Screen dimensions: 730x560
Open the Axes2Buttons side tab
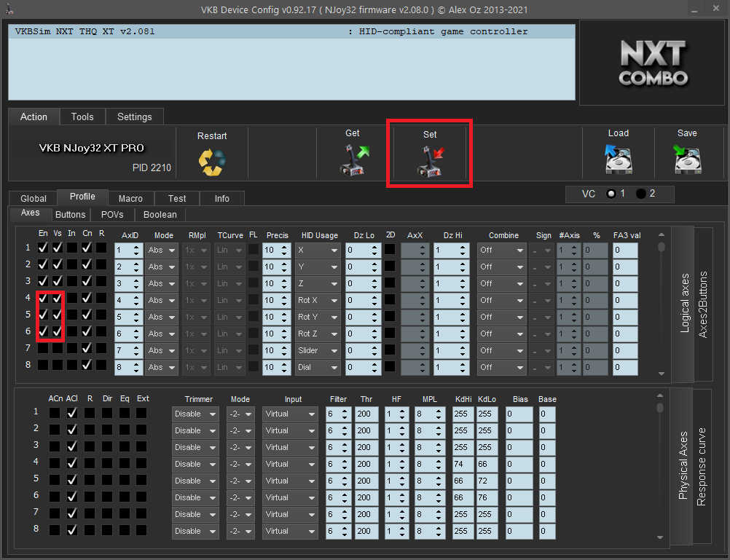pos(702,305)
